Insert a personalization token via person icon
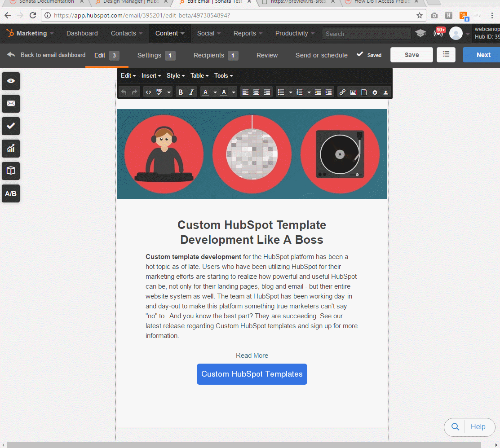500x448 pixels. tap(386, 92)
